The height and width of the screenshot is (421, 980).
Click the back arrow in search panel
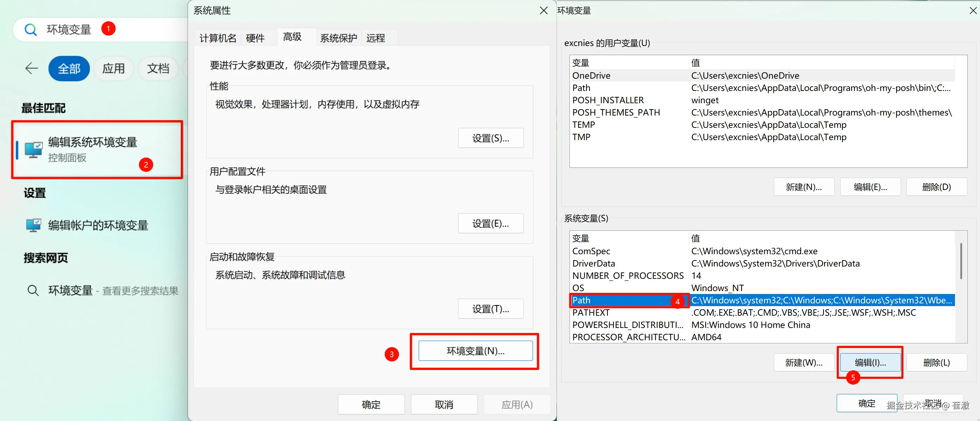coord(32,68)
